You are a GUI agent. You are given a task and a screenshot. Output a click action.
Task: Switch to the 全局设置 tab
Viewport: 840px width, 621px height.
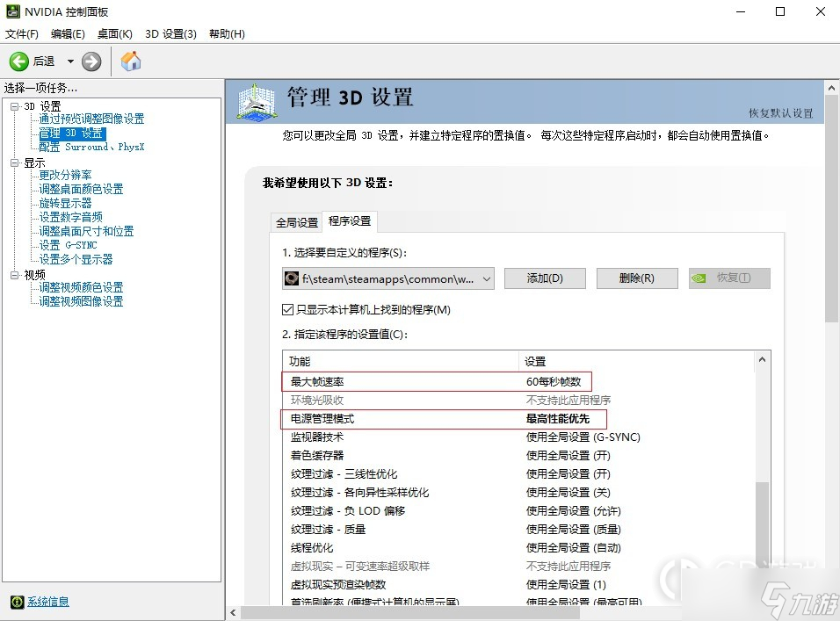pos(297,222)
